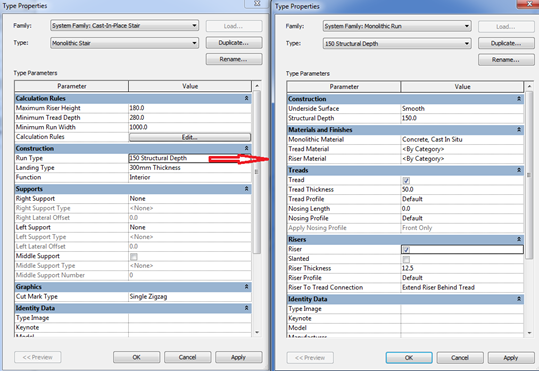Click OK in the Monolithic Run dialog
The height and width of the screenshot is (371, 539).
pyautogui.click(x=409, y=358)
